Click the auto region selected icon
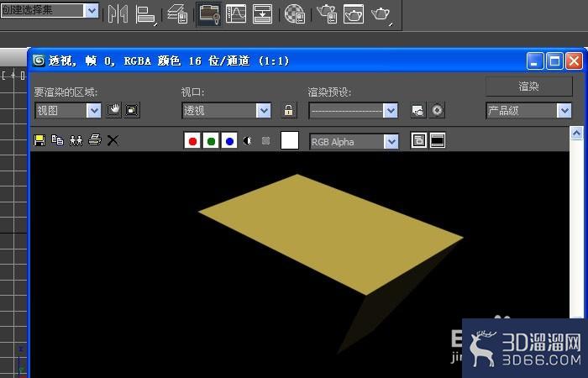This screenshot has height=378, width=588. (x=132, y=110)
